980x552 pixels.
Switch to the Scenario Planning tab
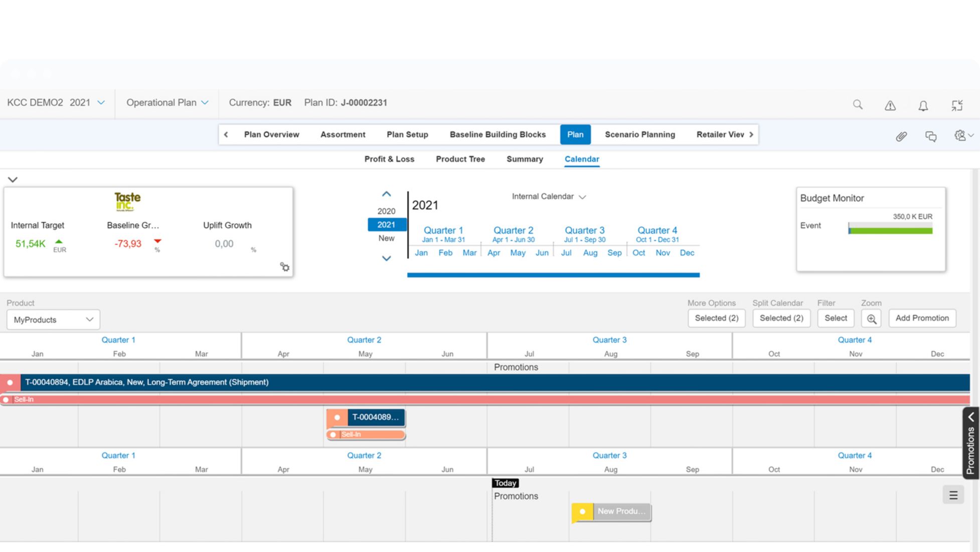pos(639,134)
